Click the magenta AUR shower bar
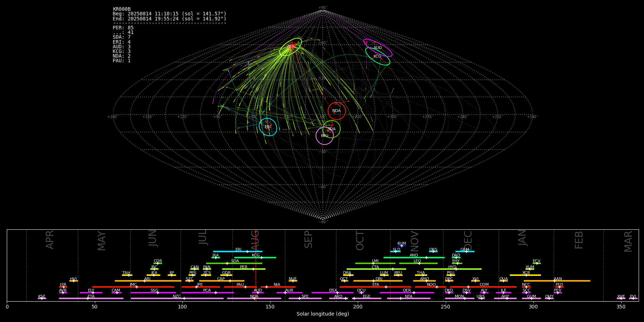The height and width of the screenshot is (322, 644). click(289, 293)
